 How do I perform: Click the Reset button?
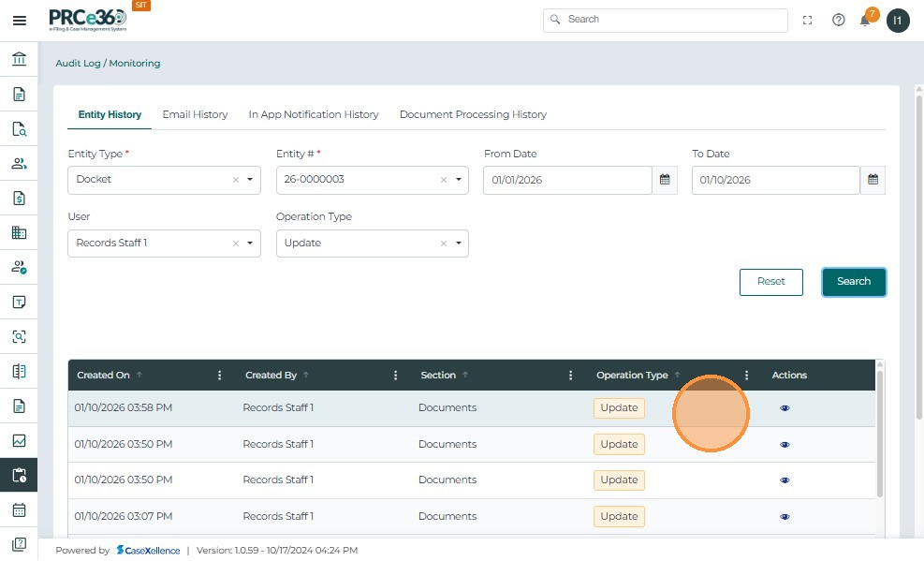[x=770, y=282]
